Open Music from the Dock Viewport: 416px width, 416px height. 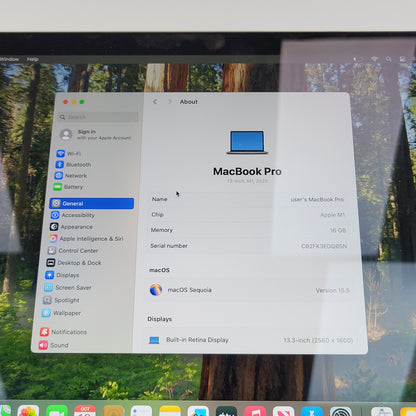pyautogui.click(x=255, y=411)
